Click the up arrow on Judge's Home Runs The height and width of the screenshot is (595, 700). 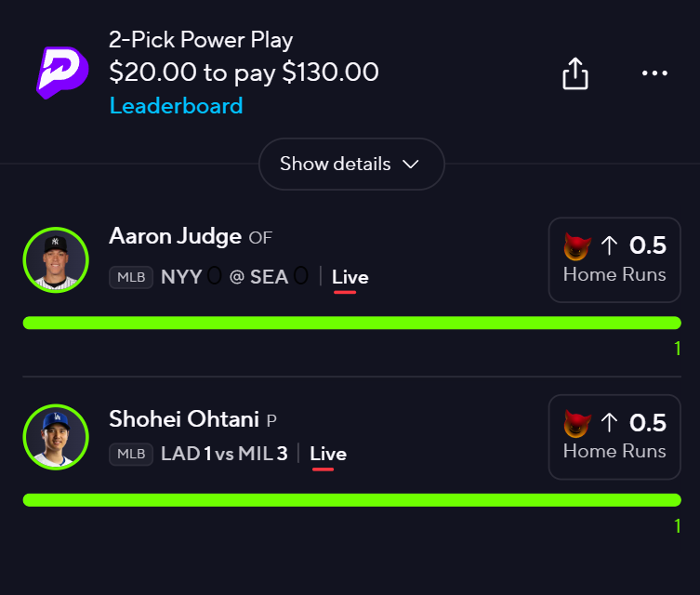pyautogui.click(x=609, y=245)
